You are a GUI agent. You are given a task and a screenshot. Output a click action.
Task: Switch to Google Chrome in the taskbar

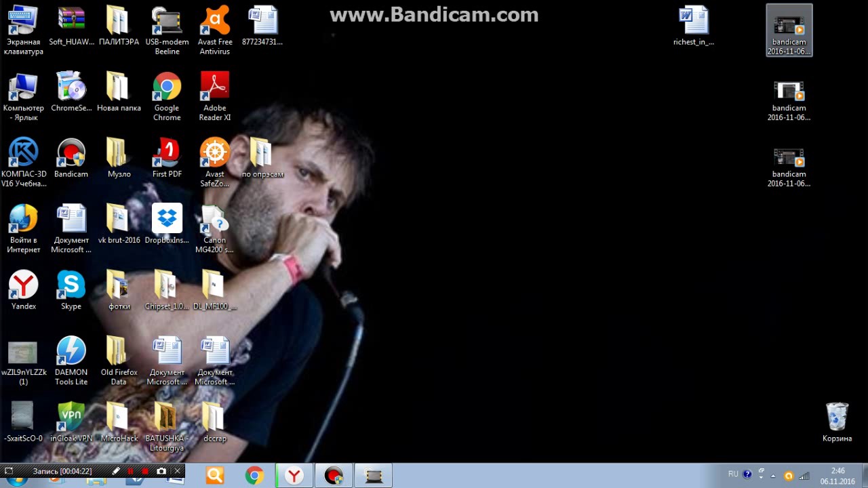(x=254, y=476)
